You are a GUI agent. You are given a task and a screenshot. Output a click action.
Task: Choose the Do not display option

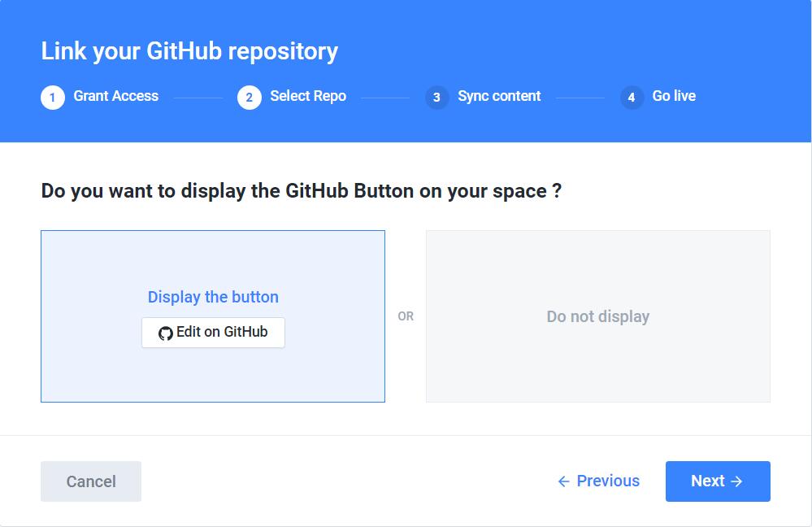[x=598, y=316]
